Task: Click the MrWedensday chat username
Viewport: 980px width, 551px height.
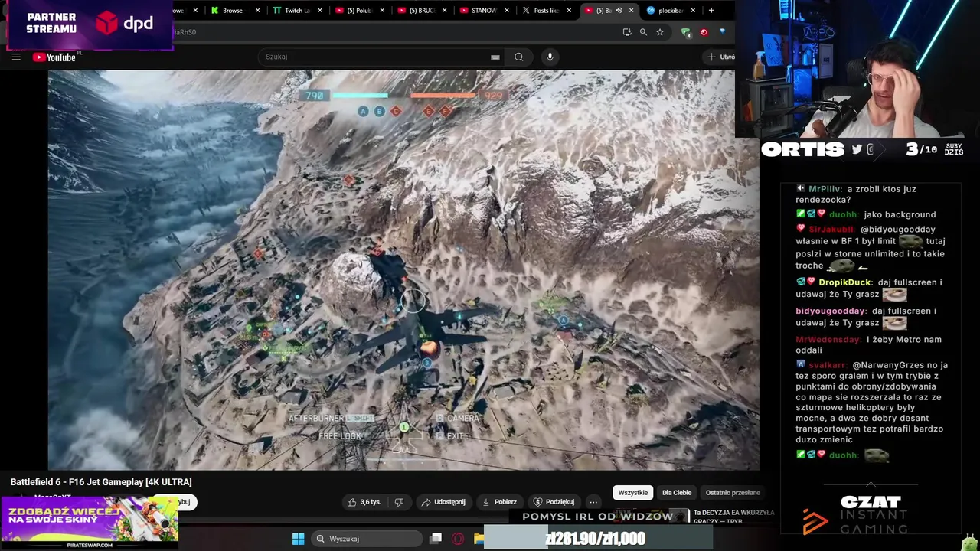Action: coord(828,340)
